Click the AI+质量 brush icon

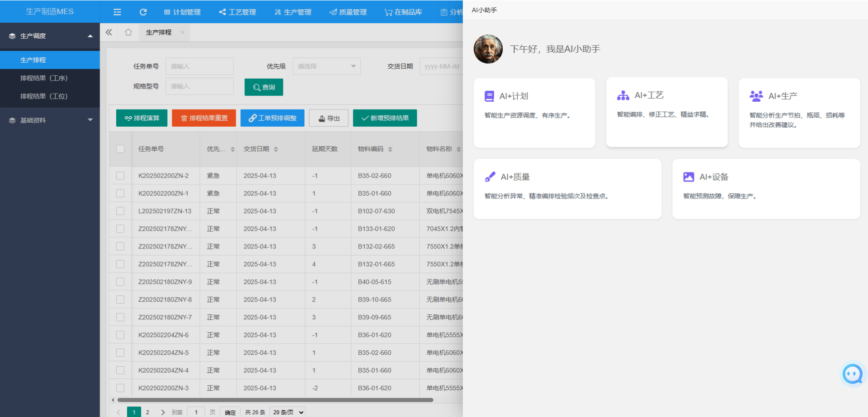click(x=490, y=177)
